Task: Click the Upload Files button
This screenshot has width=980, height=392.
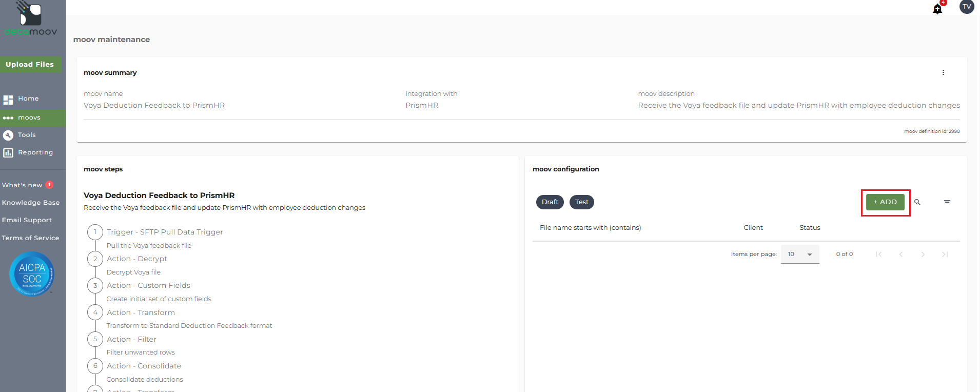Action: point(31,64)
